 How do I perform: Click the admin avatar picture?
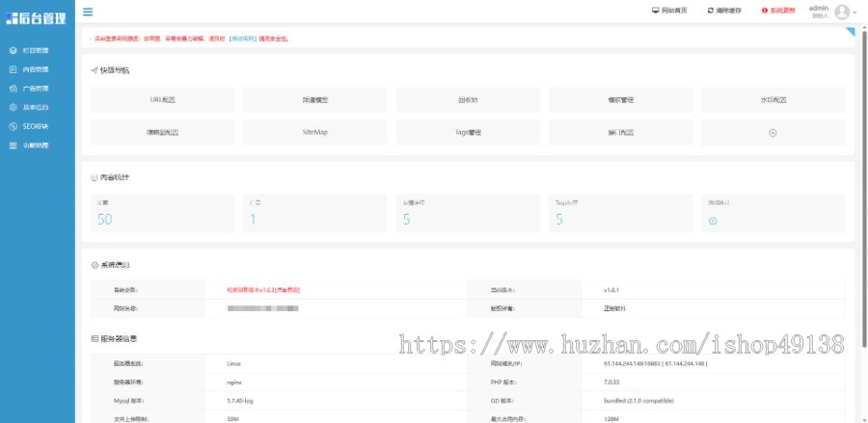click(842, 12)
